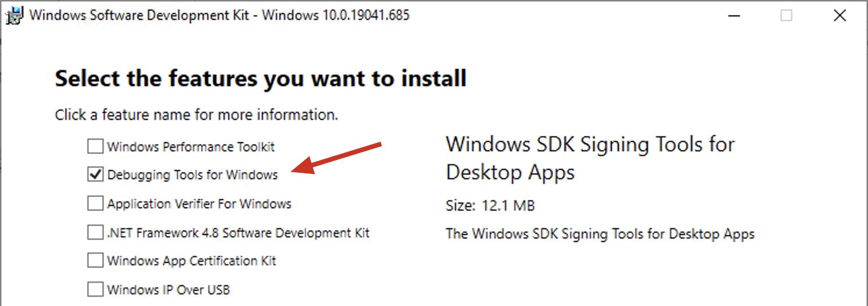View details of .NET Framework 4.8 Software Development Kit

coord(239,233)
